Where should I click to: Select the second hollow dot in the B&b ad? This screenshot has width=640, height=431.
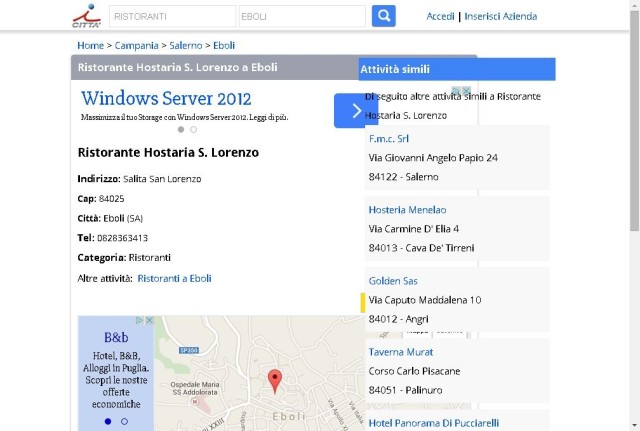(124, 421)
